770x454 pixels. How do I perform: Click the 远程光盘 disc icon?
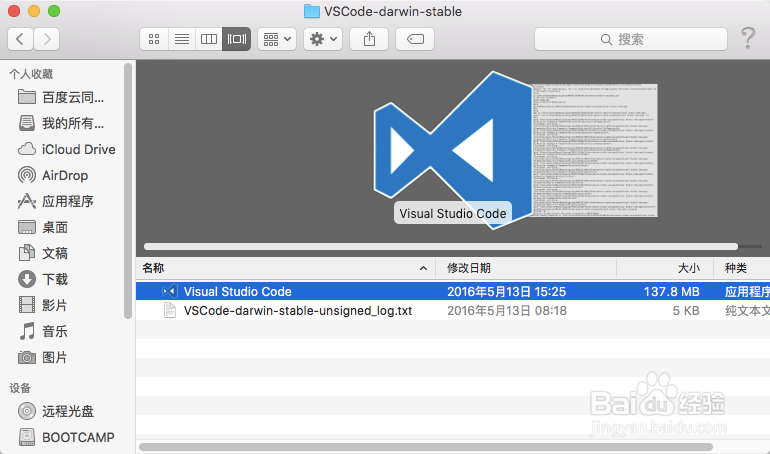pos(27,411)
